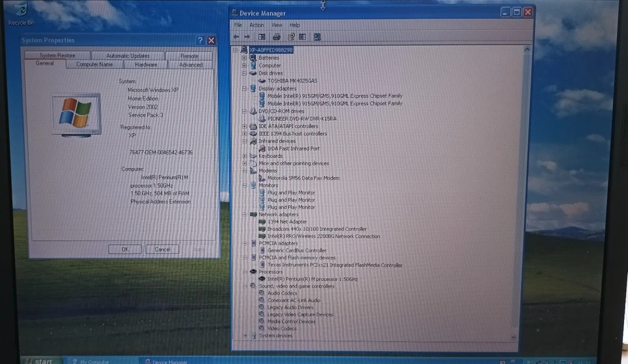628x364 pixels.
Task: Click the Scan for hardware changes icon
Action: pyautogui.click(x=317, y=37)
